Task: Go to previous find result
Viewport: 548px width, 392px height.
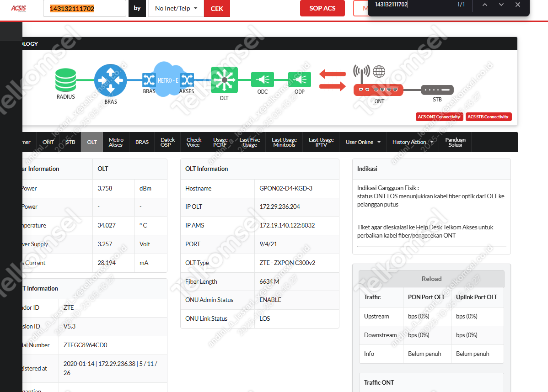Action: 485,5
